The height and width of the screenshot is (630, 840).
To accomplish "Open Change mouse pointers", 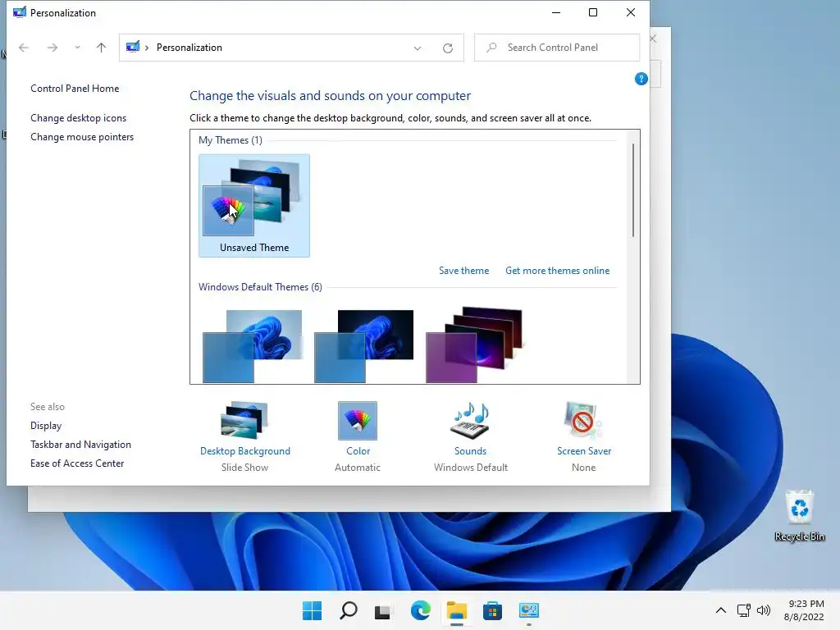I will (x=82, y=137).
